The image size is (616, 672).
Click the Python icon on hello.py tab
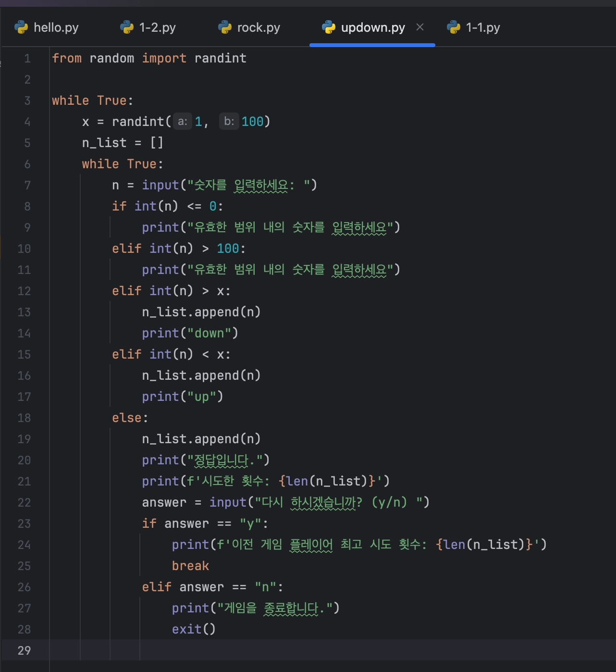[x=22, y=27]
